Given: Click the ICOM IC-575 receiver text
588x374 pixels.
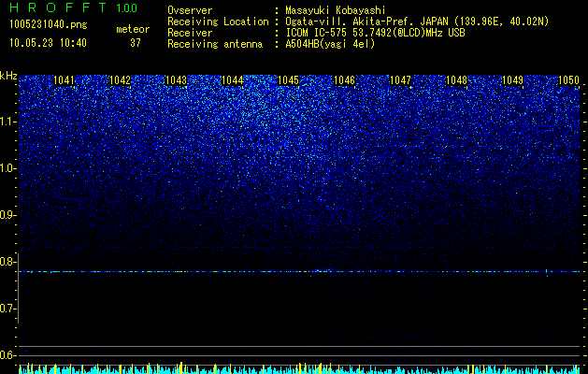Looking at the screenshot, I should tap(375, 33).
